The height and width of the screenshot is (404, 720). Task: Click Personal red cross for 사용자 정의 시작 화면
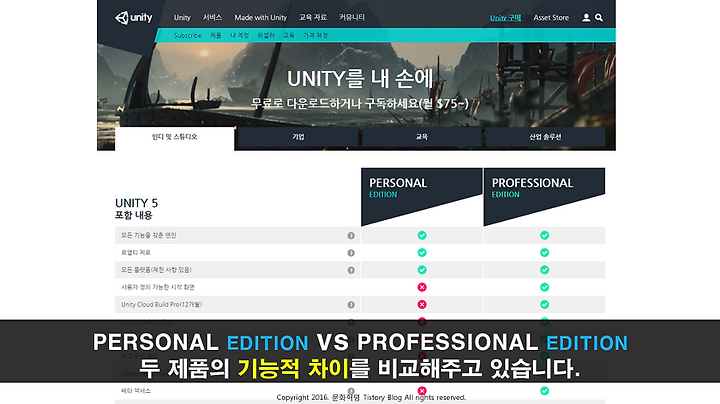coord(422,287)
